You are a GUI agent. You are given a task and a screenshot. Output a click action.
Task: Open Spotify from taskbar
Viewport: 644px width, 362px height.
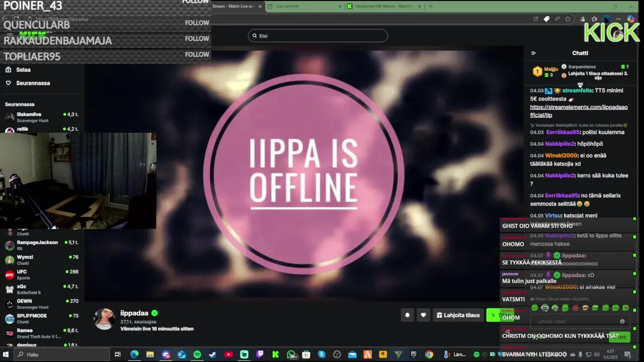197,354
